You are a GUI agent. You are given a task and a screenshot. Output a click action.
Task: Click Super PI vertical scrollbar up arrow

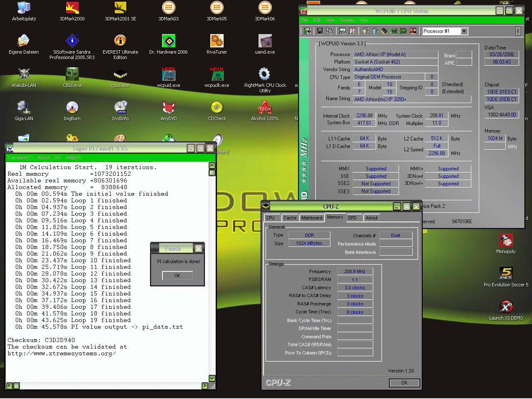click(x=212, y=165)
